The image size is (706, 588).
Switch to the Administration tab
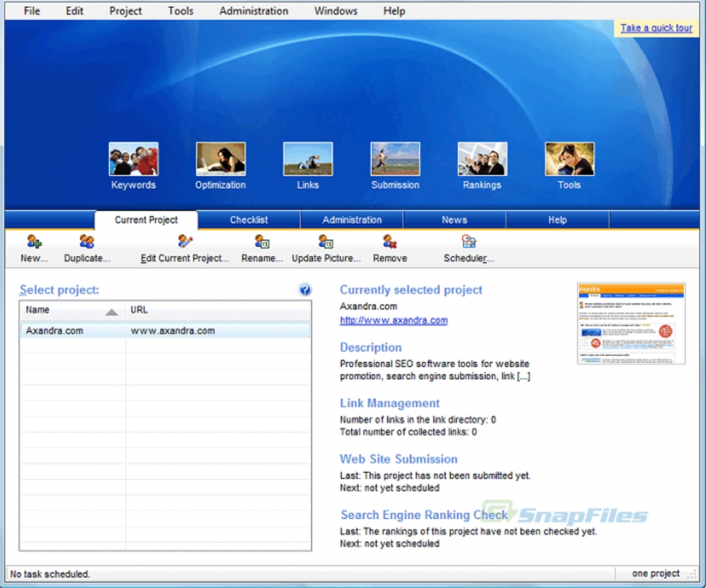(352, 220)
